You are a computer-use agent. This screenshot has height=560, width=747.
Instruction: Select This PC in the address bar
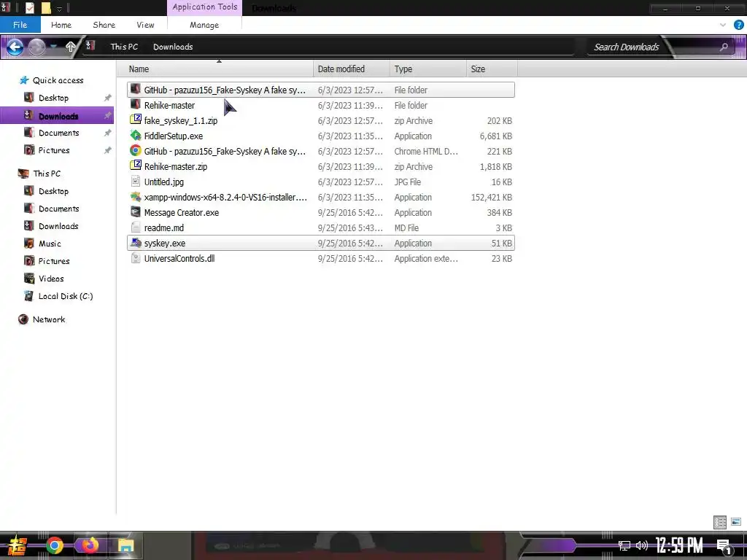click(x=124, y=47)
